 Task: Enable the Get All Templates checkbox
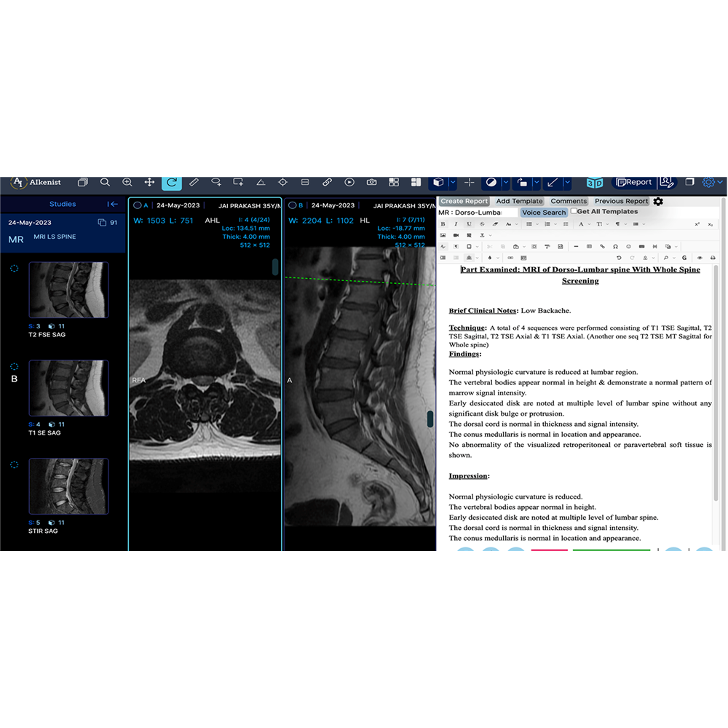pos(574,211)
